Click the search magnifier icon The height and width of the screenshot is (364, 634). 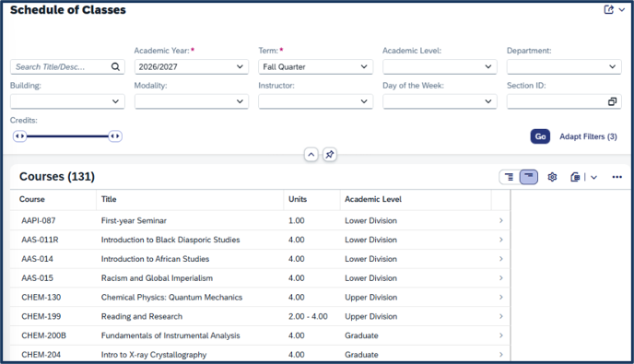point(115,66)
